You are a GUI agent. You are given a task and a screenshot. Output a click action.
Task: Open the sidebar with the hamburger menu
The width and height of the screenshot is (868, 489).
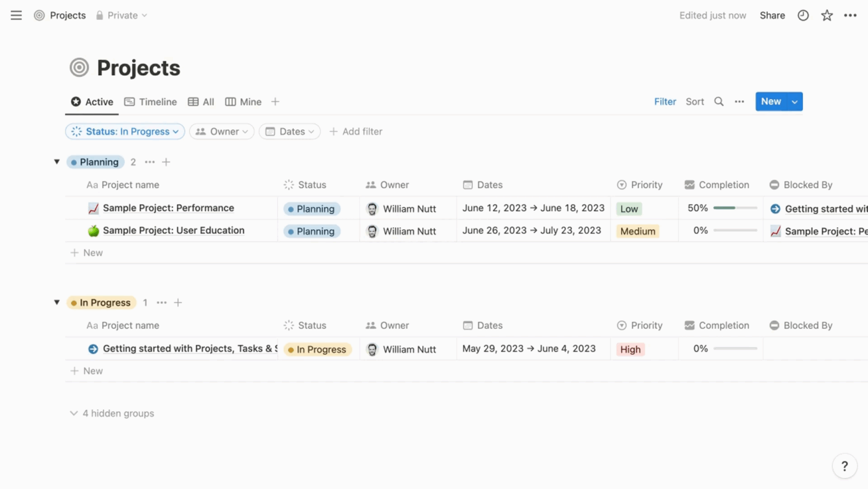pos(16,15)
